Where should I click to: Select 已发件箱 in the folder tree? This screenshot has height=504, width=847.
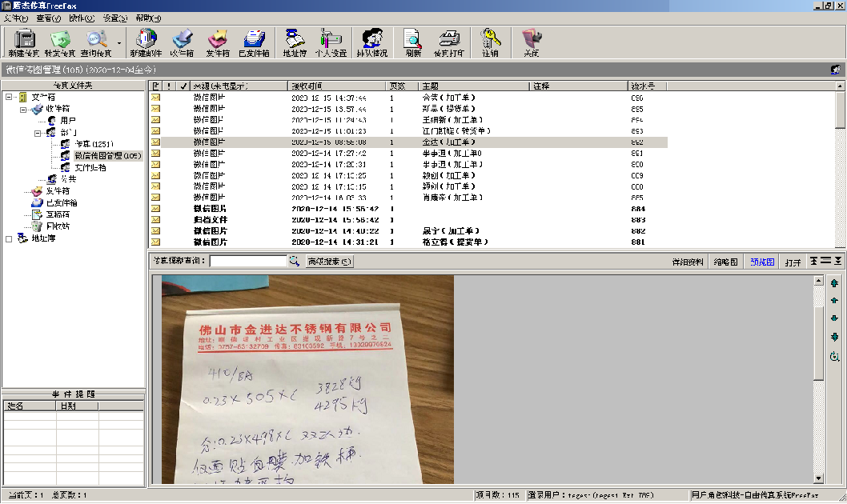[62, 203]
